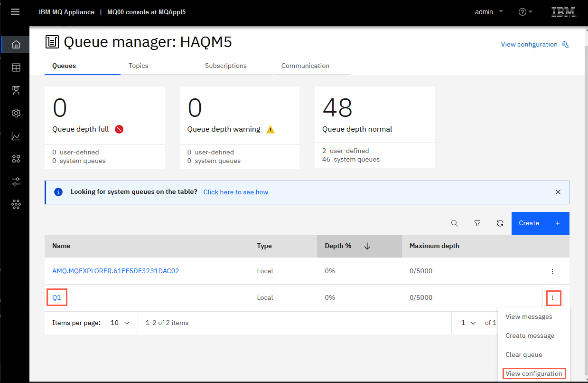
Task: Click the Queue depth warning card
Action: tap(239, 127)
